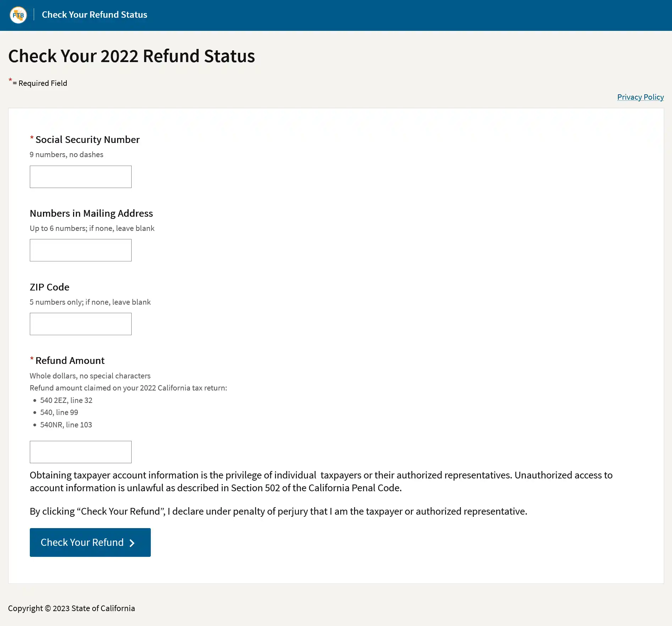The width and height of the screenshot is (672, 626).
Task: Click the "9 numbers, no dashes" hint text
Action: pyautogui.click(x=66, y=155)
